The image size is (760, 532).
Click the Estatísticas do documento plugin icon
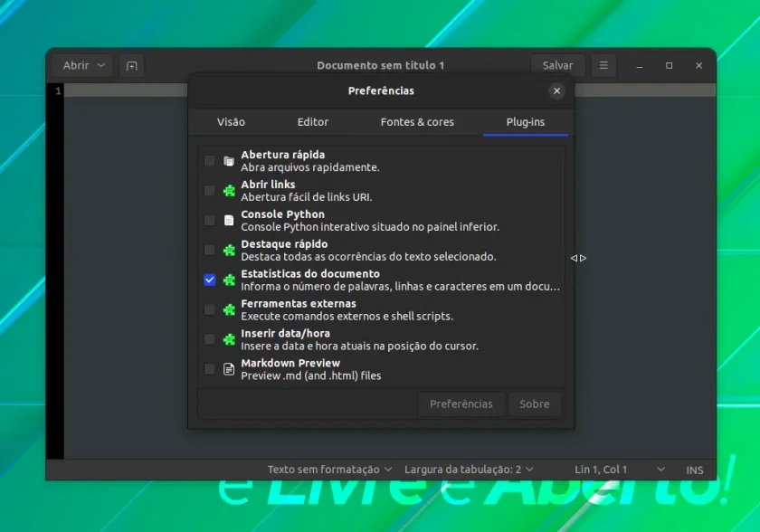coord(229,280)
